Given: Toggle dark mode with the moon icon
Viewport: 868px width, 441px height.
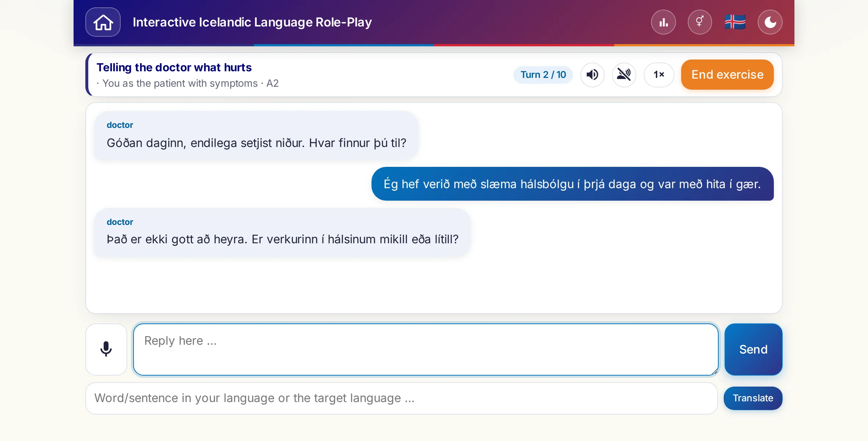Looking at the screenshot, I should (770, 22).
